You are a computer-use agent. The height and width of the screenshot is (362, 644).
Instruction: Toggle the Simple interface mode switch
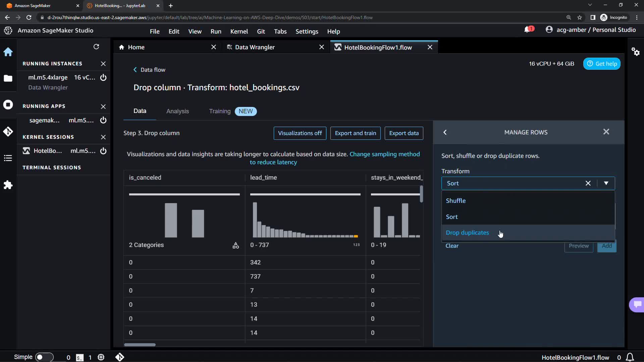click(x=44, y=357)
